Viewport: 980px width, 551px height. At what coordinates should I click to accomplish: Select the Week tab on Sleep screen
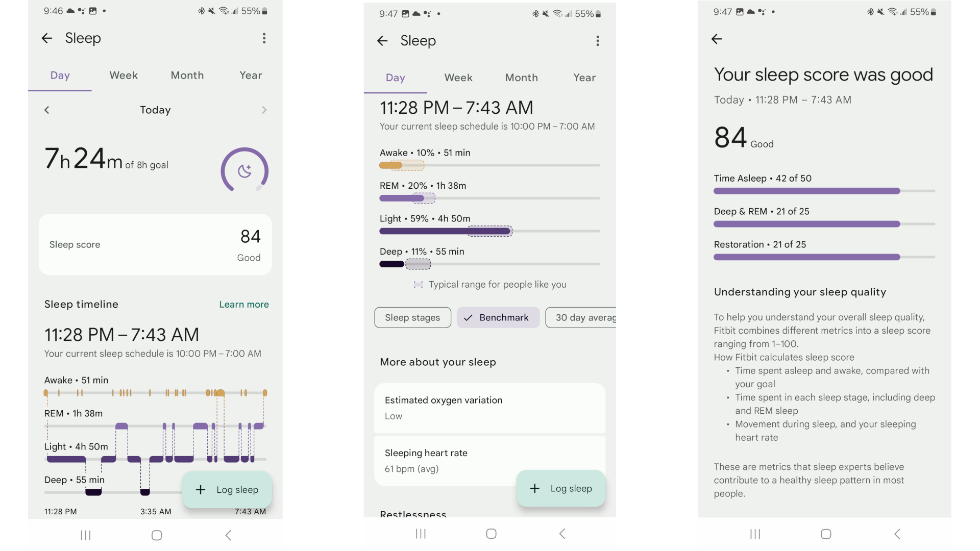point(124,74)
